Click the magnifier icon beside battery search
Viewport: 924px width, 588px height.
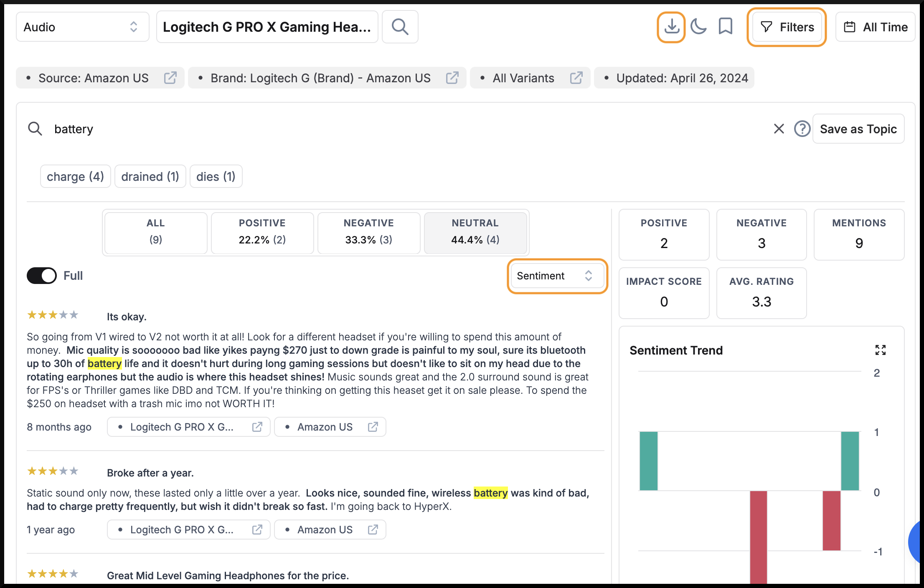coord(35,129)
